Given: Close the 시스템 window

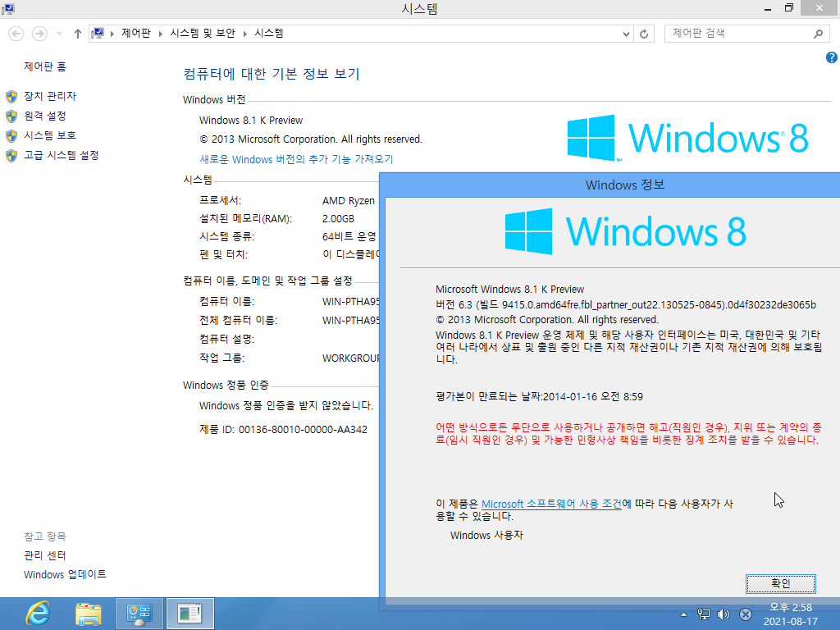Looking at the screenshot, I should 819,8.
